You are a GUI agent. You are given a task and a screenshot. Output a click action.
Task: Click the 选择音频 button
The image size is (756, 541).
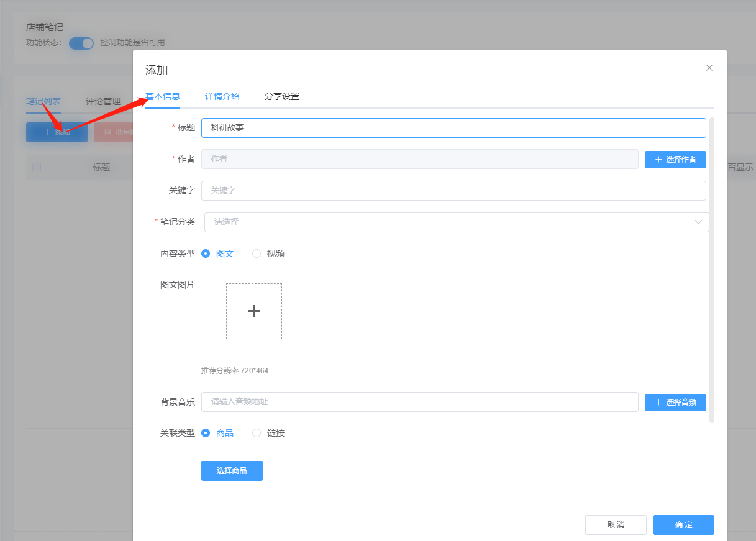tap(675, 402)
